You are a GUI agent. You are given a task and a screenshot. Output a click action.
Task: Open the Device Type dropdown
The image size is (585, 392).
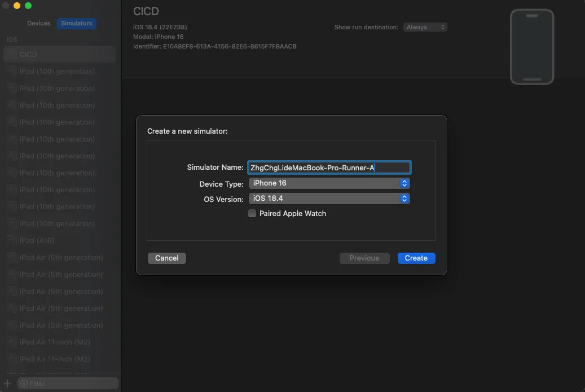pyautogui.click(x=328, y=183)
